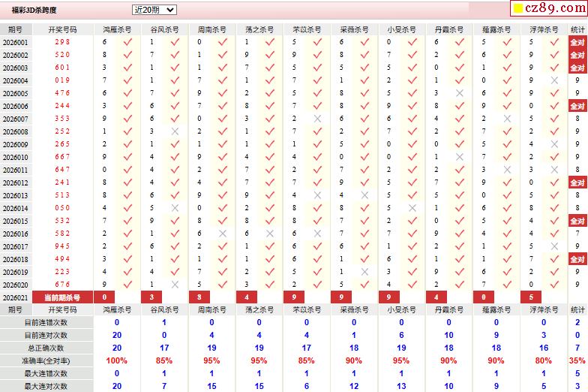Viewport: 588px width, 392px height.
Task: Click the 最大连对次数 row label
Action: click(x=46, y=386)
